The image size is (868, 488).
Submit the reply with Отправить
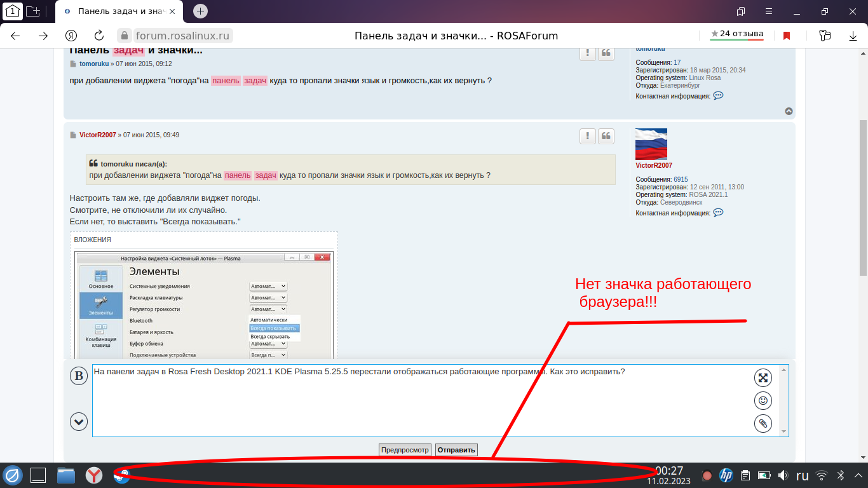(x=456, y=450)
